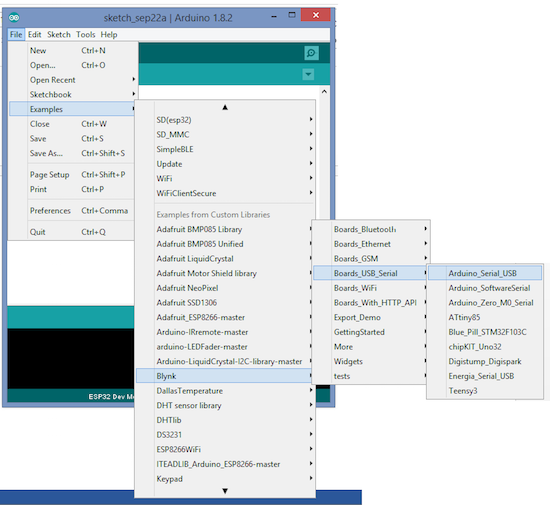Open Boards_WiFi submenu
This screenshot has width=550, height=505.
(x=370, y=288)
